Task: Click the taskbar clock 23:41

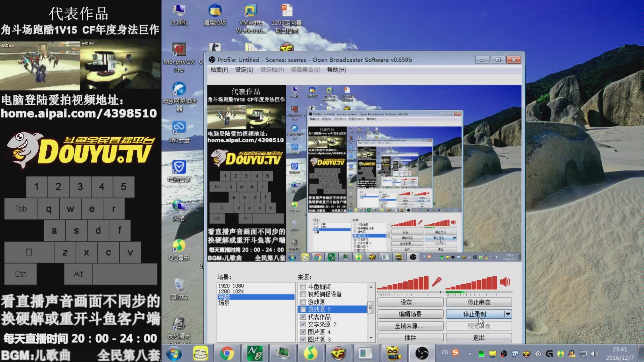Action: 619,349
